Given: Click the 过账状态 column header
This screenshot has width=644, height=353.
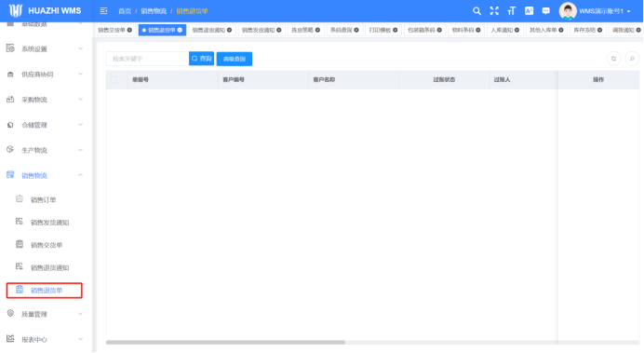Looking at the screenshot, I should point(444,80).
